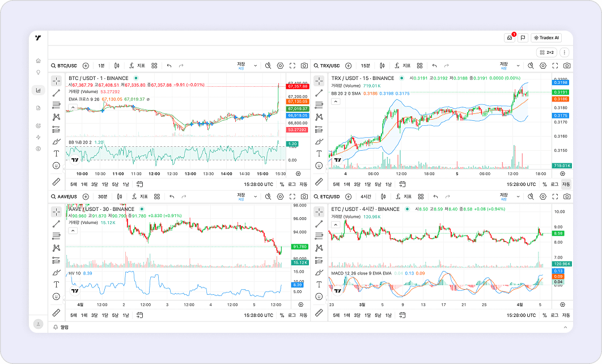This screenshot has width=602, height=364.
Task: Select the trend line tool in BTC chart
Action: tap(57, 93)
